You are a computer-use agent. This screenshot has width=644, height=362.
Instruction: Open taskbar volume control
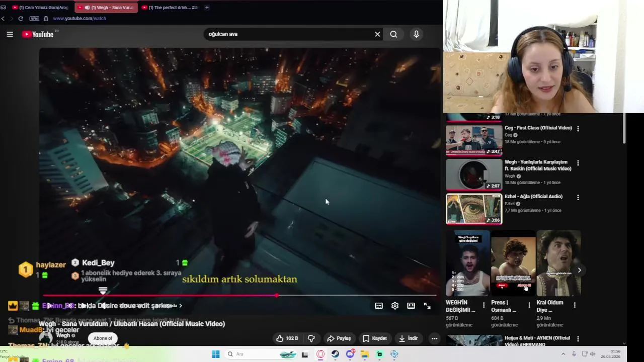592,354
